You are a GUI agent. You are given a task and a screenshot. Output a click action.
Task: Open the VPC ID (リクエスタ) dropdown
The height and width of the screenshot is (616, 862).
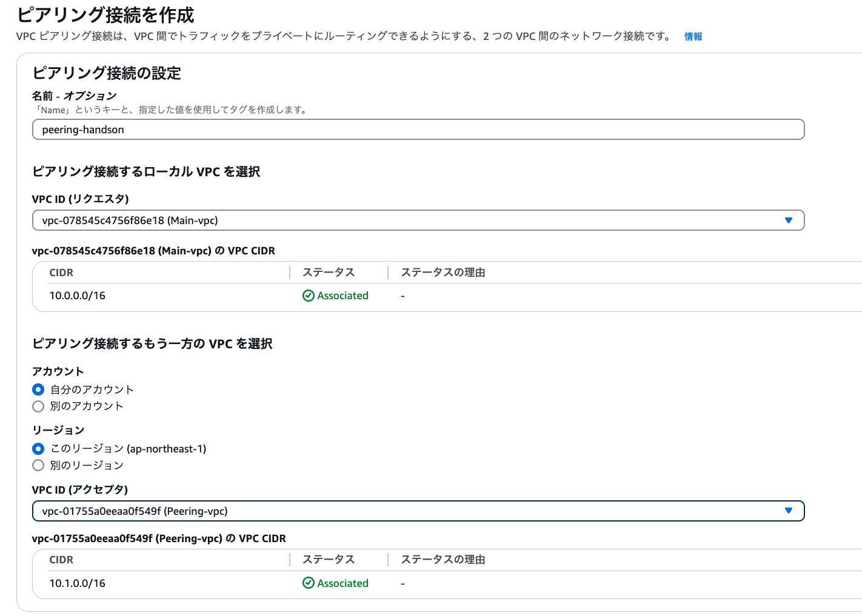coord(418,220)
